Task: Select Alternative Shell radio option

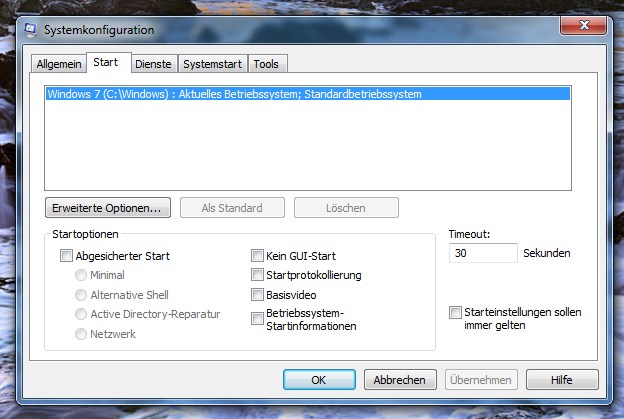Action: [81, 295]
